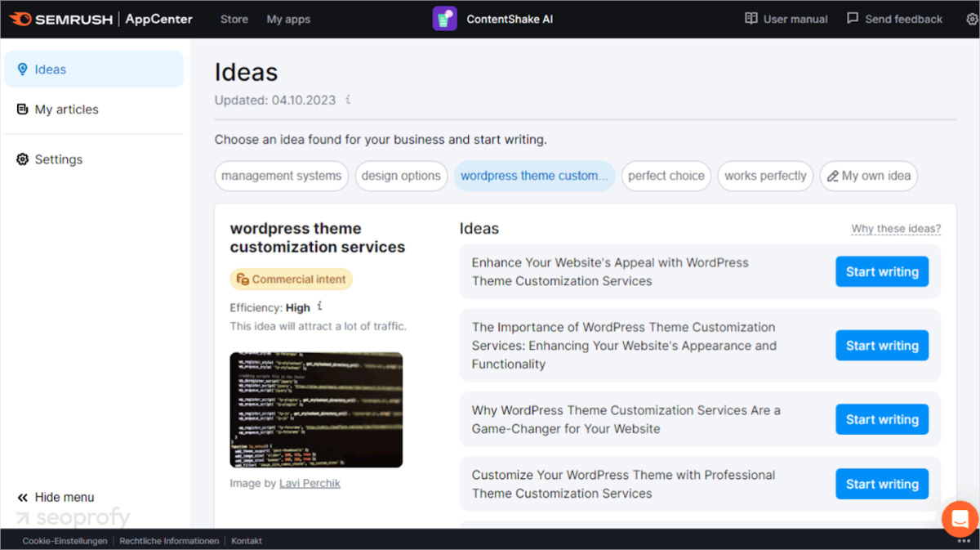Click the coins icon in Commercial intent badge
The width and height of the screenshot is (980, 550).
[243, 279]
